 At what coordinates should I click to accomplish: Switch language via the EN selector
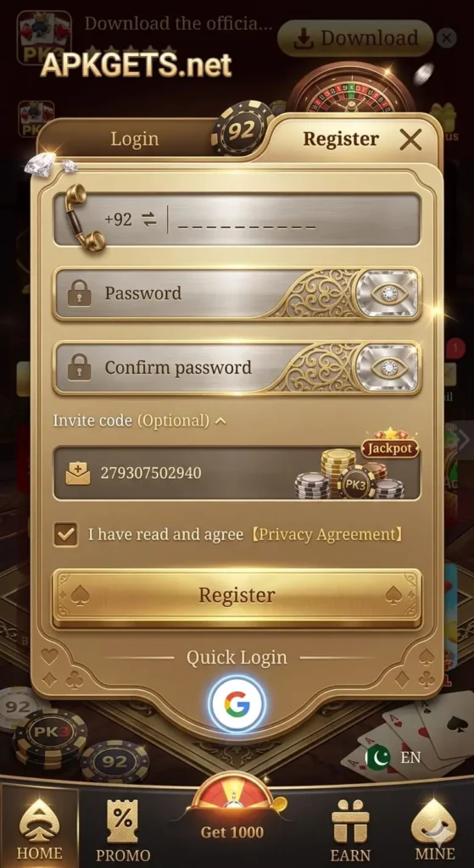pos(410,757)
